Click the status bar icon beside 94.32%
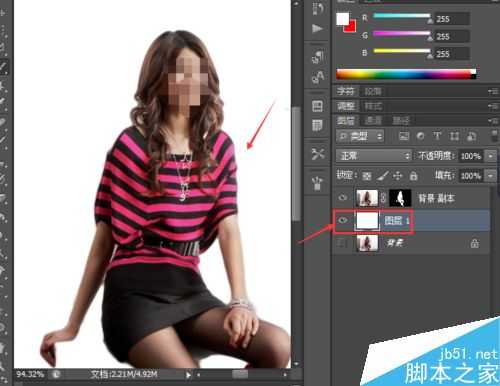The width and height of the screenshot is (500, 386). tap(56, 374)
